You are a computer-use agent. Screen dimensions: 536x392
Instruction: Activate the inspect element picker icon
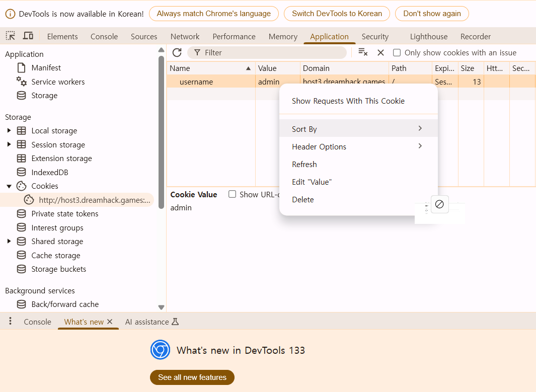tap(10, 36)
